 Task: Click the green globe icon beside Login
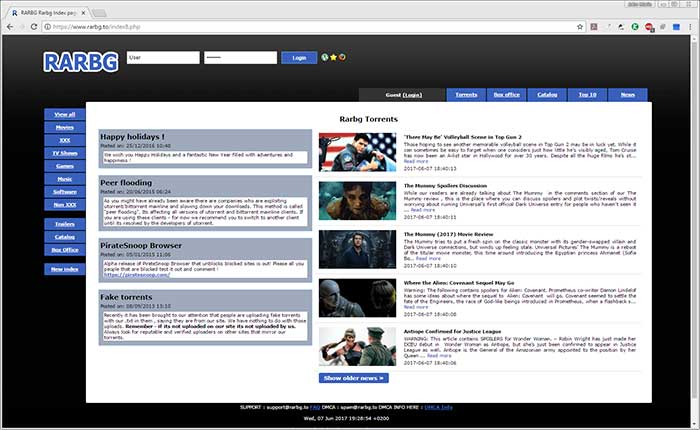click(x=325, y=57)
